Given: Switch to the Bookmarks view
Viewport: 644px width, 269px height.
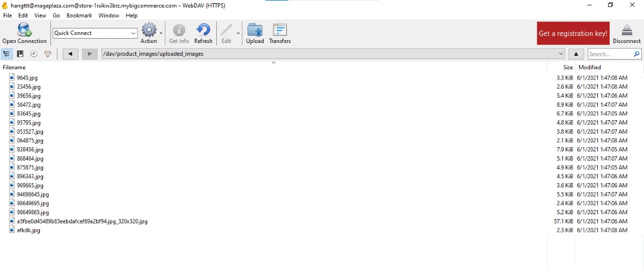Looking at the screenshot, I should 20,54.
